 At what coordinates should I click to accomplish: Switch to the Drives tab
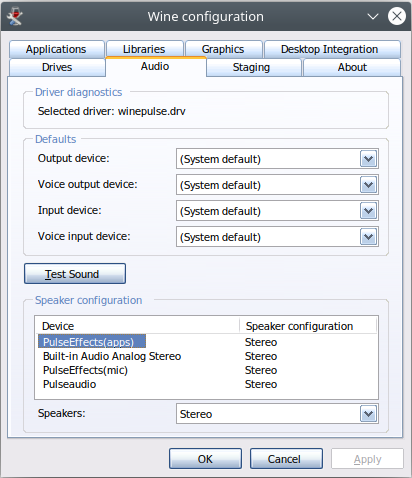pos(57,67)
